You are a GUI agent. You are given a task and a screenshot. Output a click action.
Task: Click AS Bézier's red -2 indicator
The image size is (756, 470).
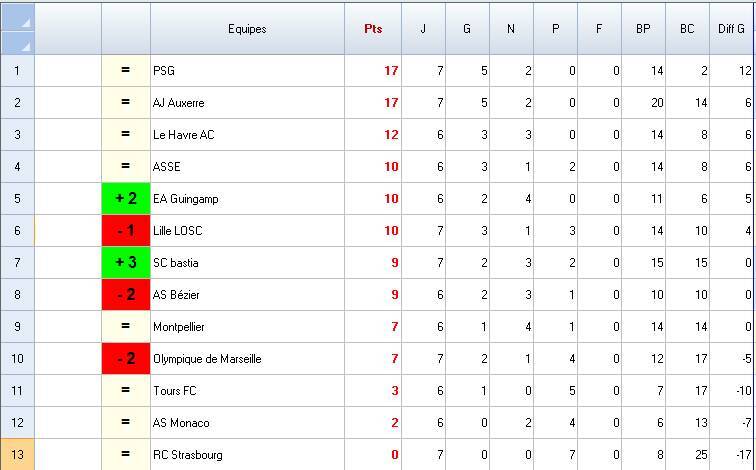[126, 295]
